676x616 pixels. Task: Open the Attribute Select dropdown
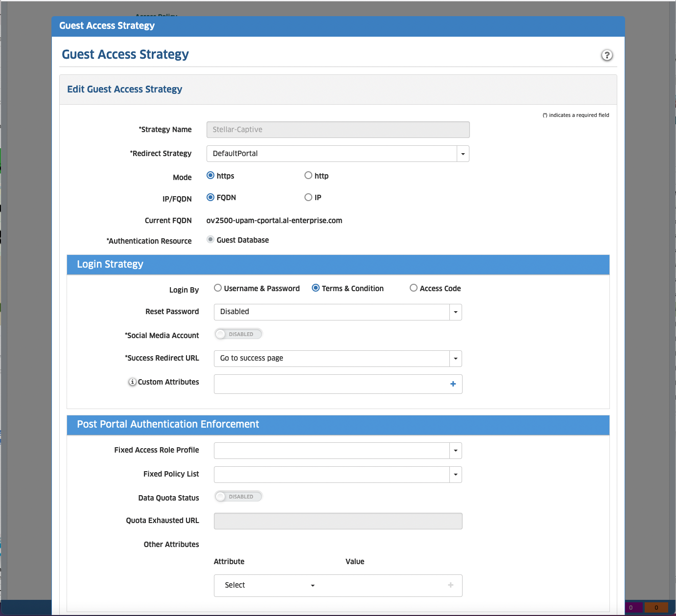269,585
